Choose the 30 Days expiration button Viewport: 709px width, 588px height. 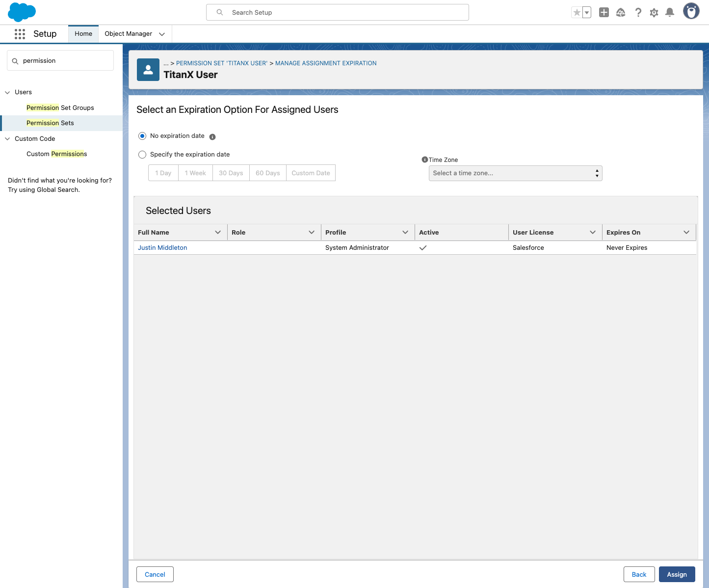pyautogui.click(x=231, y=173)
